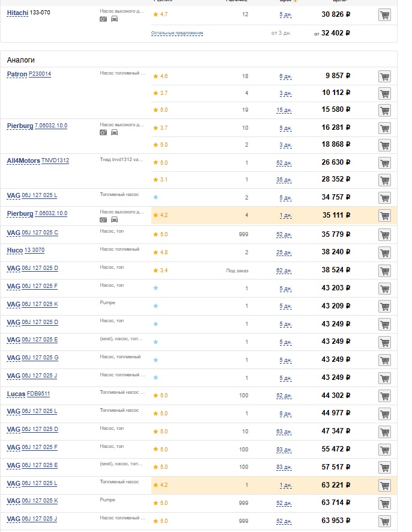Click the Аналоги section heading
412x532 pixels.
(x=20, y=60)
